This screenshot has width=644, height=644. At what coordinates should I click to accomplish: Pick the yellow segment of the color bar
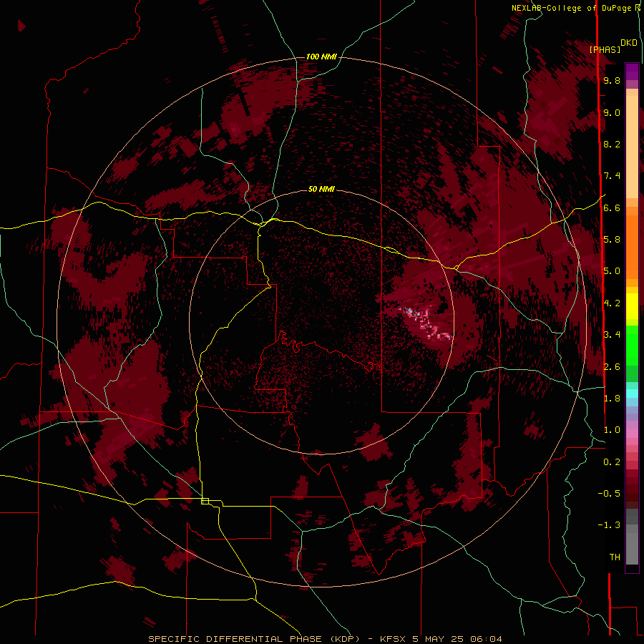click(x=632, y=306)
